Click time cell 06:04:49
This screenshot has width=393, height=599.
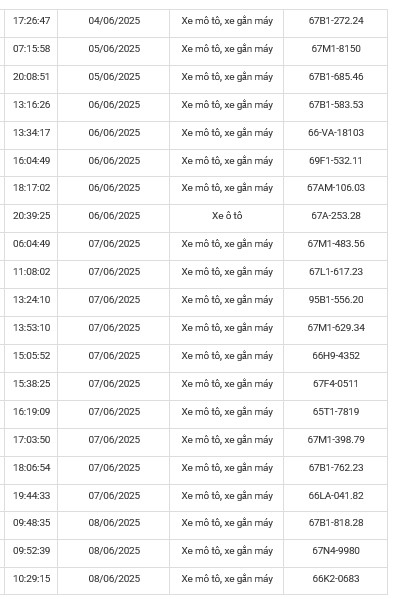31,243
